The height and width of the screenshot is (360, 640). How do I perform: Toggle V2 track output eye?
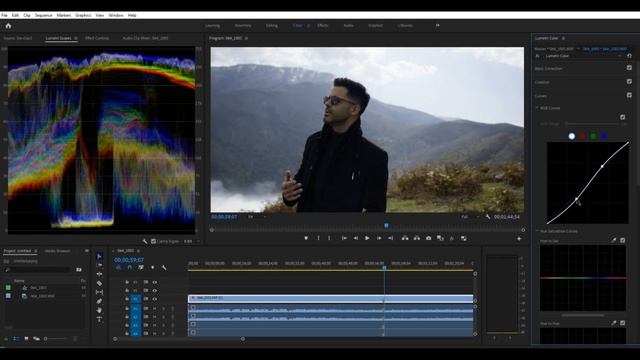click(155, 291)
